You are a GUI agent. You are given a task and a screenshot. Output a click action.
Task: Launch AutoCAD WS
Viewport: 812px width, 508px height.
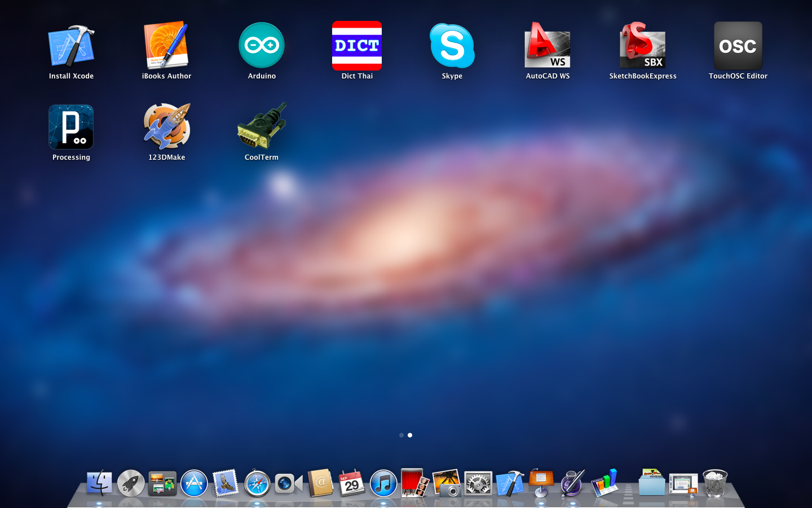(548, 46)
